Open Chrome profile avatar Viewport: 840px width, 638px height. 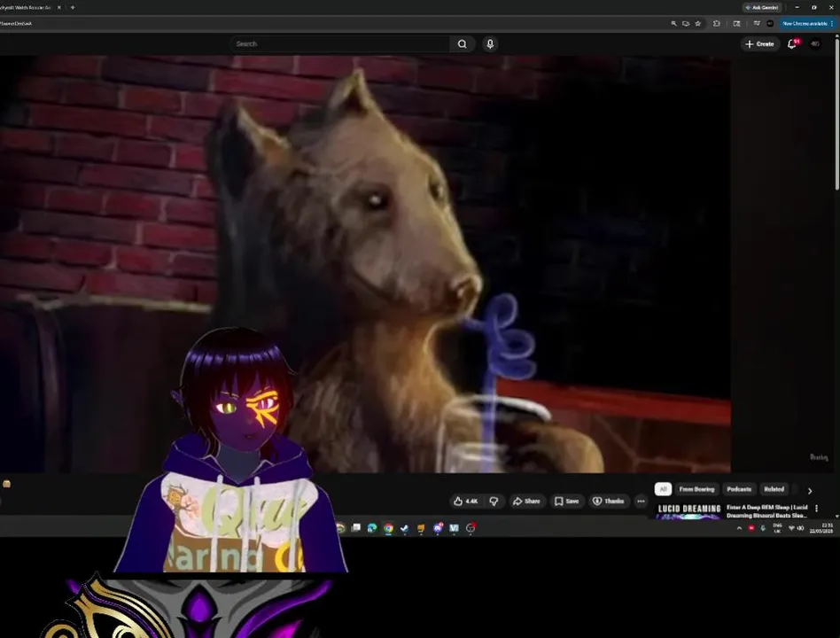770,24
